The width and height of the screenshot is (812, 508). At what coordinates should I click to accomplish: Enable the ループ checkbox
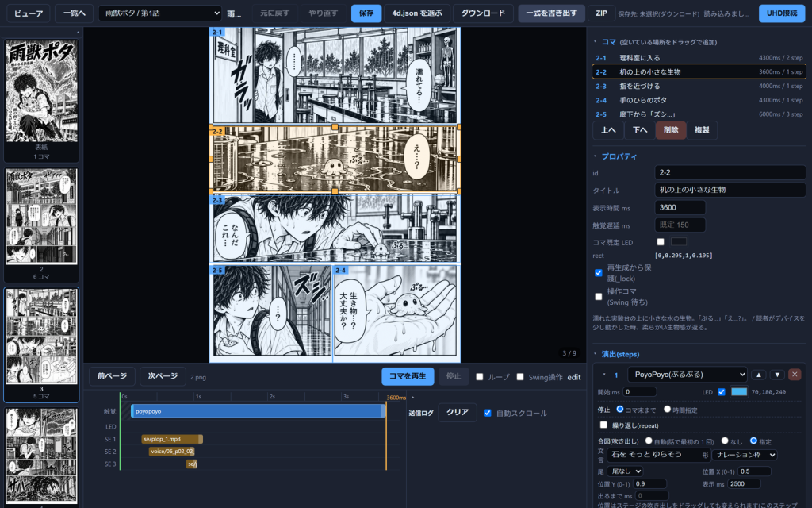click(480, 377)
